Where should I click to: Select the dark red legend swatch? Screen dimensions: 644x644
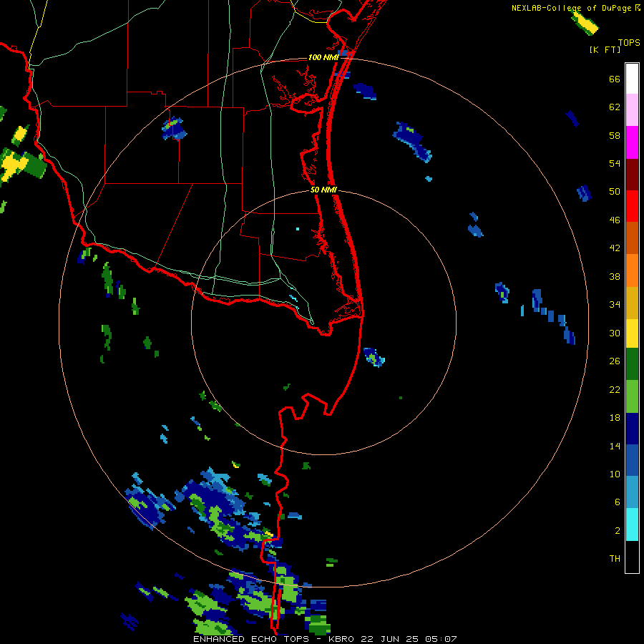(x=632, y=174)
